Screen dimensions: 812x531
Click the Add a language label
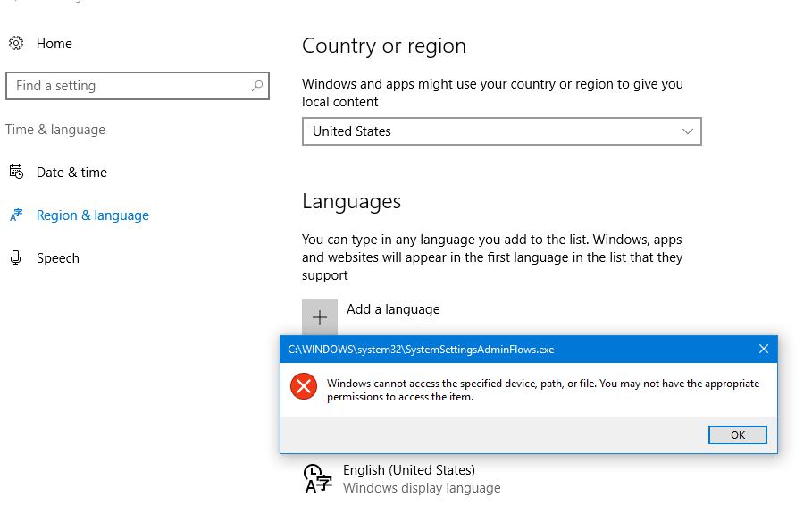[x=393, y=309]
